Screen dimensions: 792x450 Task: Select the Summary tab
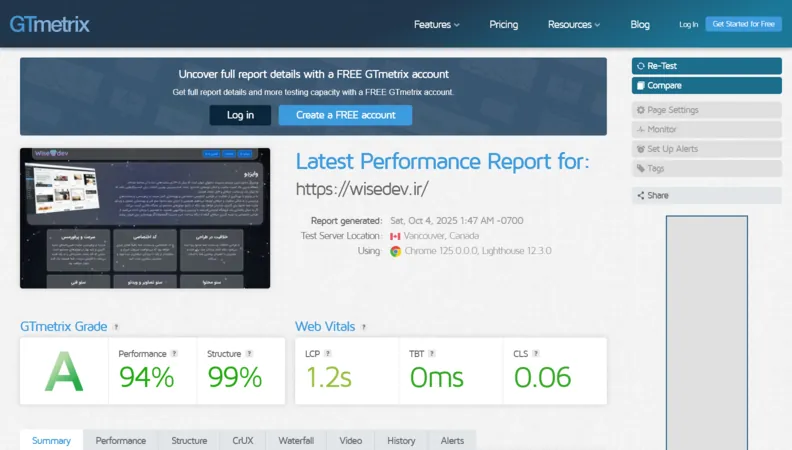coord(52,440)
